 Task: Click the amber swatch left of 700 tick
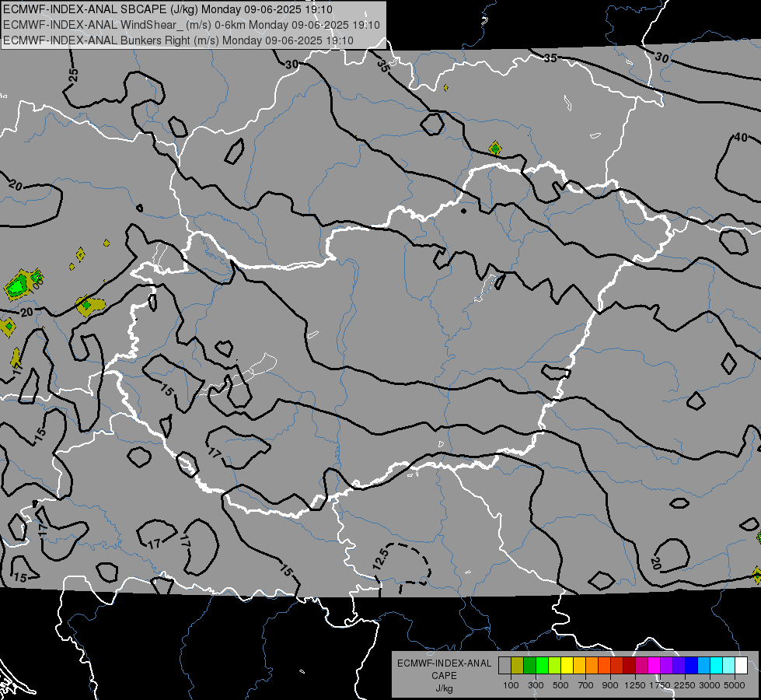click(x=579, y=665)
